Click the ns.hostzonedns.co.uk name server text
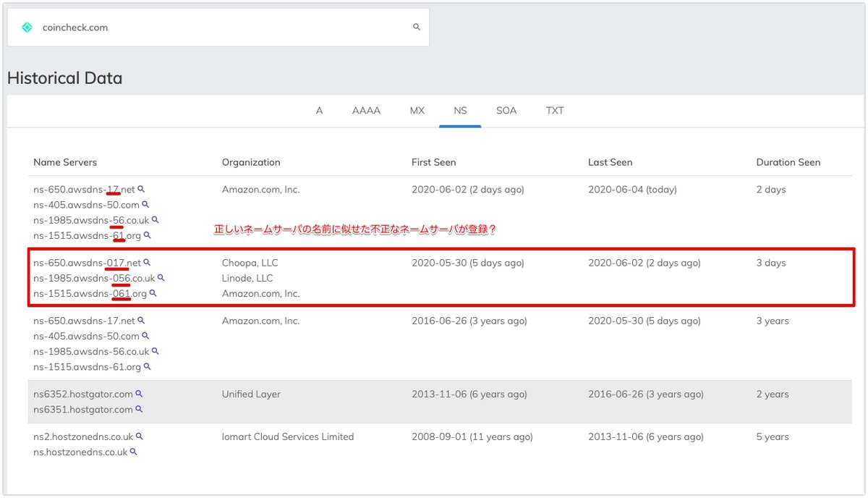The width and height of the screenshot is (868, 498). 80,452
